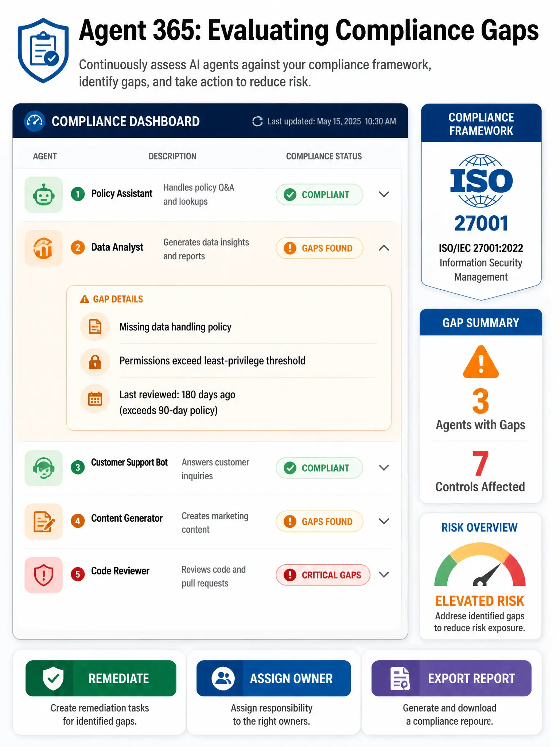Click the GAPS FOUND badge for Data Analyst
The height and width of the screenshot is (747, 560).
pyautogui.click(x=319, y=248)
